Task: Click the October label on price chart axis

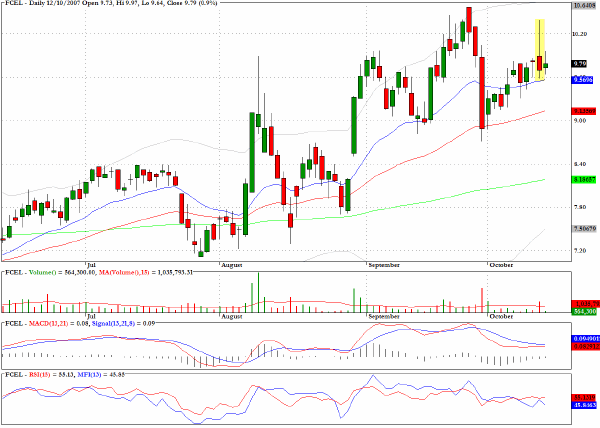Action: coord(501,265)
